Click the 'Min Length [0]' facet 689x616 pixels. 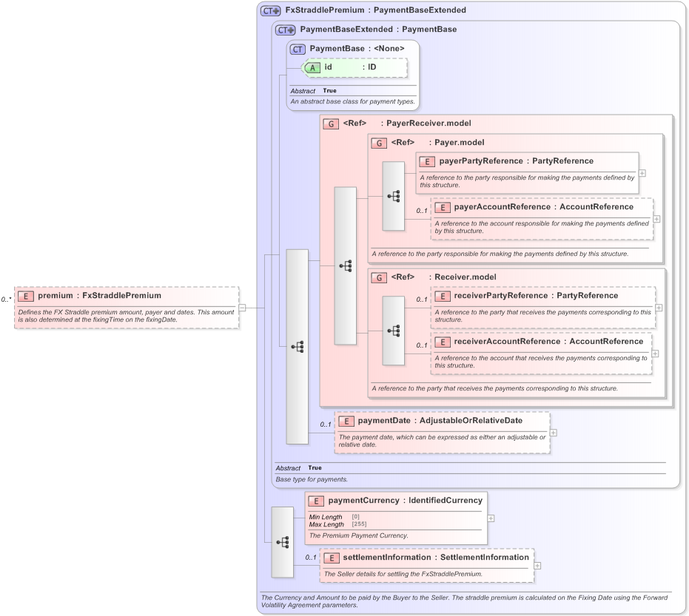pos(334,517)
